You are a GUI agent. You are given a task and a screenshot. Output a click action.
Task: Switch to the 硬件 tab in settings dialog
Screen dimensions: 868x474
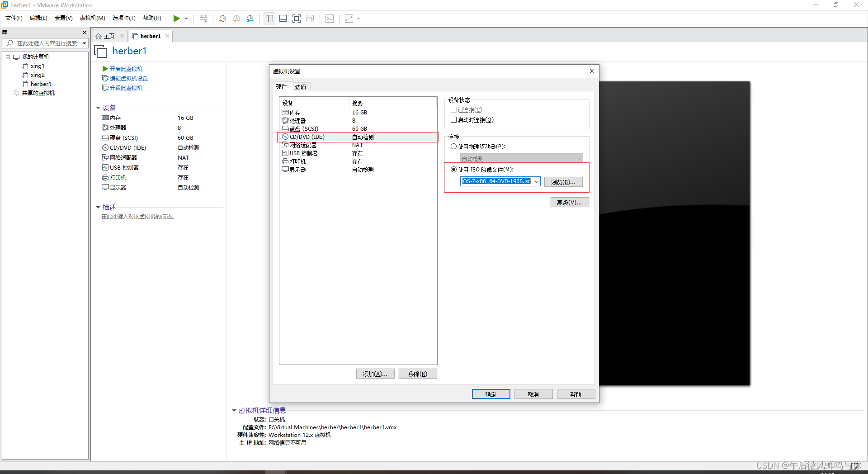click(282, 86)
